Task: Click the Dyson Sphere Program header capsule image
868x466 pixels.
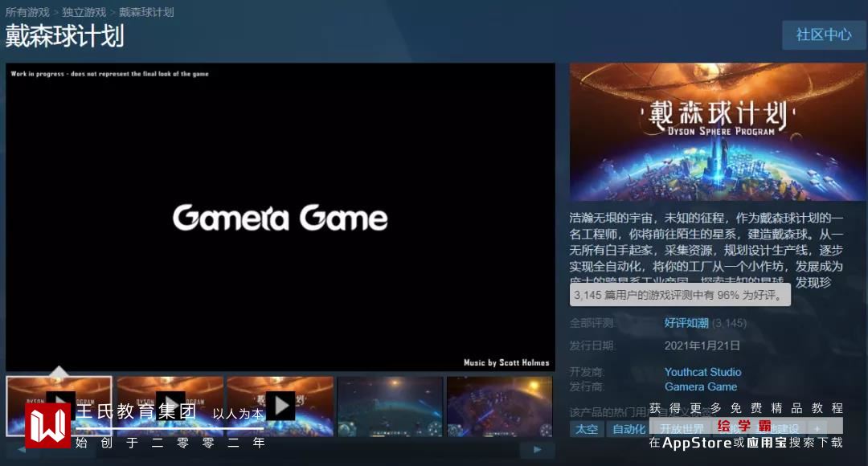Action: point(718,132)
